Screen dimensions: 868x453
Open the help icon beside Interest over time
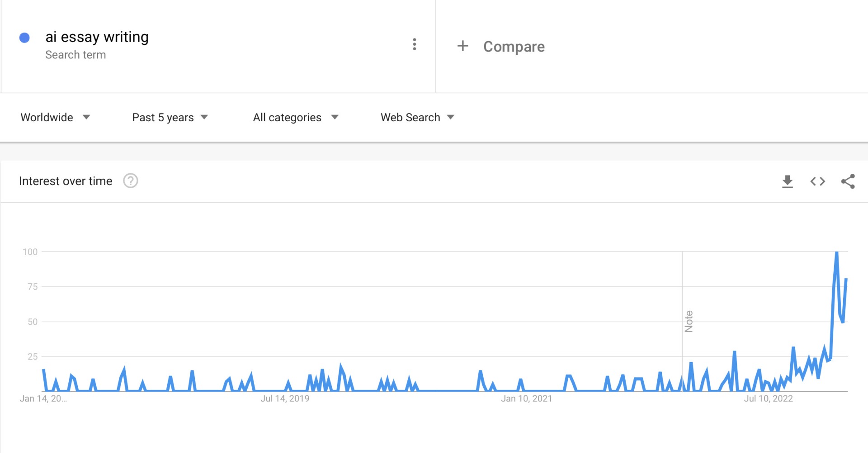131,181
